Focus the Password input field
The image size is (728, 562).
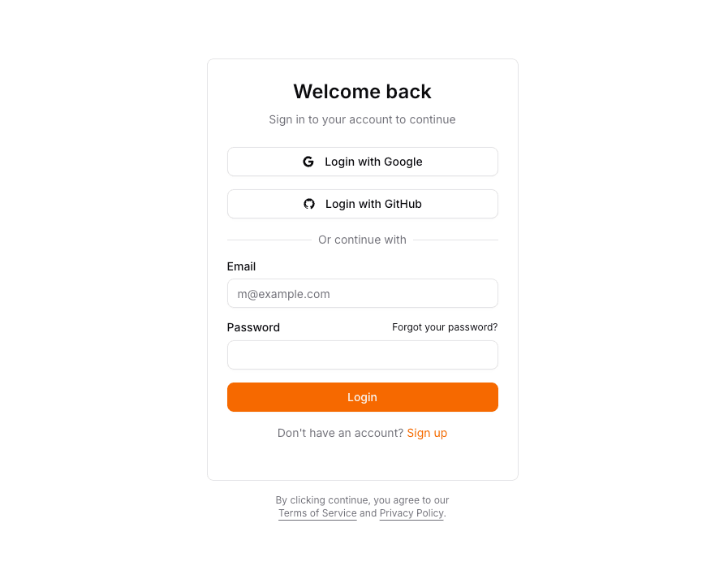pyautogui.click(x=363, y=355)
